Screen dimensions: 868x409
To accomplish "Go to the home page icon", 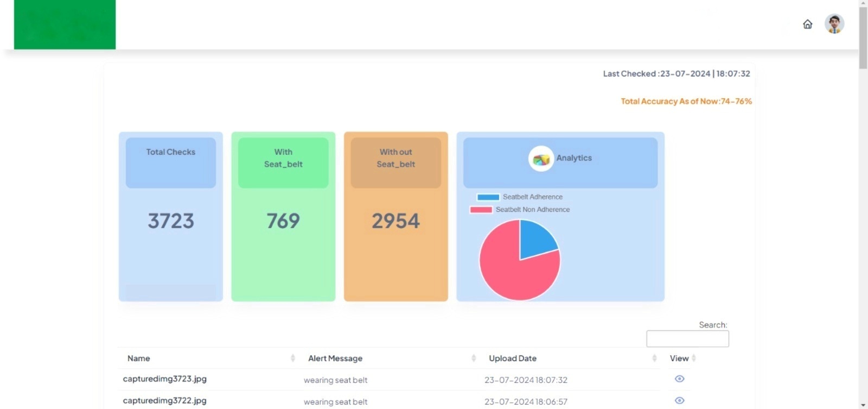I will 807,24.
